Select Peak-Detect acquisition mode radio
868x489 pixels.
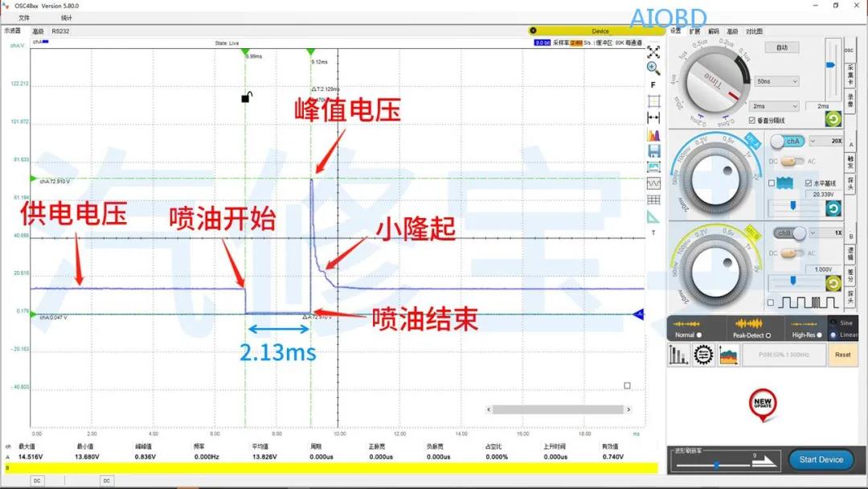(x=768, y=335)
